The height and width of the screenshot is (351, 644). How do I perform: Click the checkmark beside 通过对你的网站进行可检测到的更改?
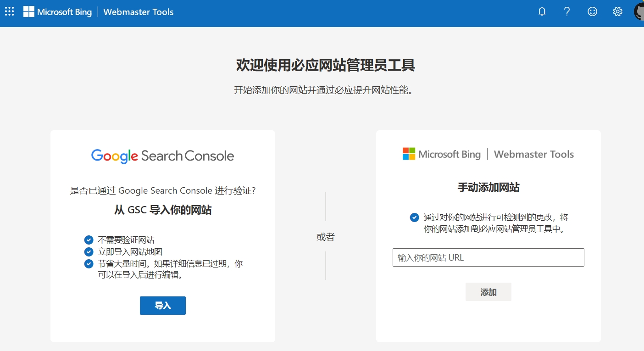click(414, 217)
